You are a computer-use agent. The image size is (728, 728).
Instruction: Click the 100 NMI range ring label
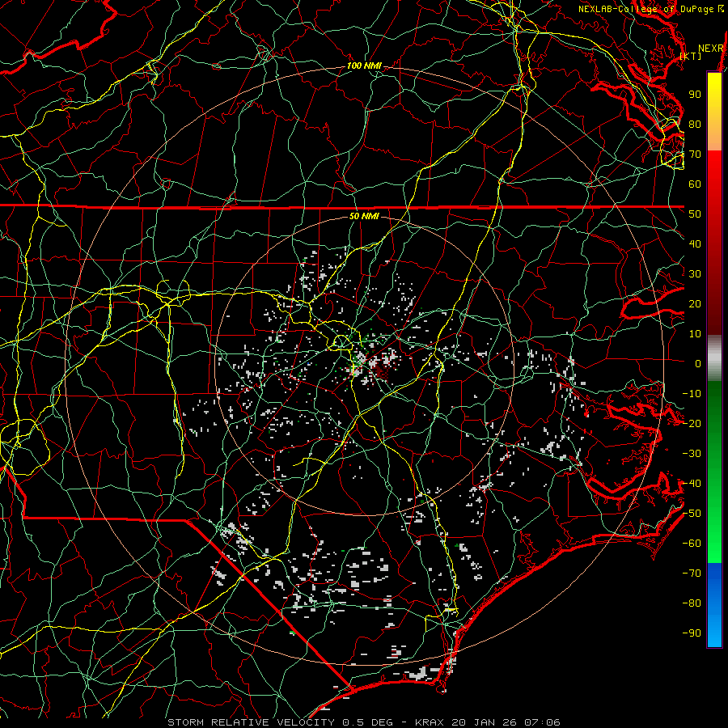coord(364,66)
